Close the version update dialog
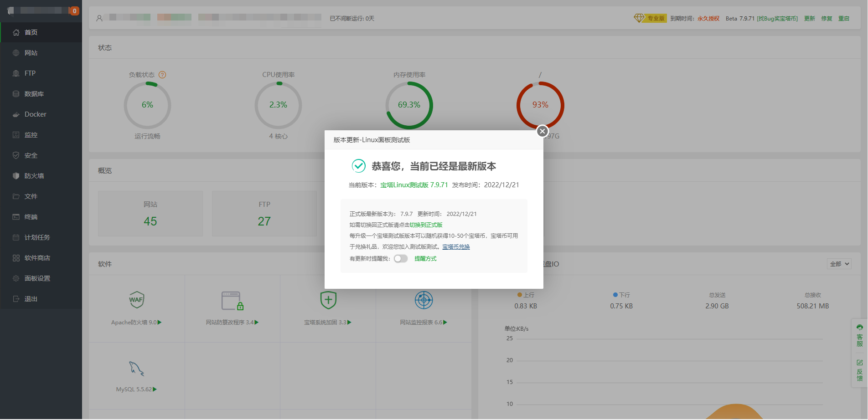 click(542, 131)
